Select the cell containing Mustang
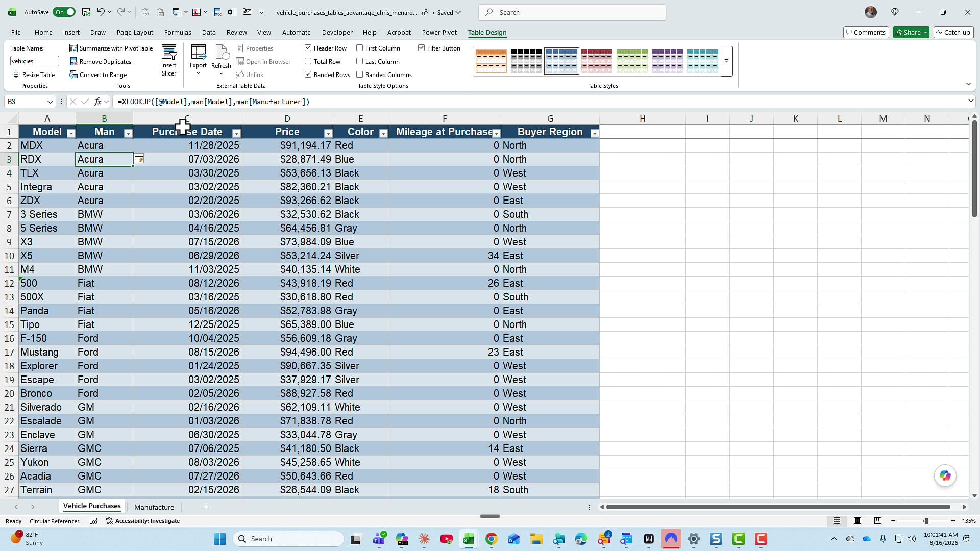980x551 pixels. click(x=47, y=352)
